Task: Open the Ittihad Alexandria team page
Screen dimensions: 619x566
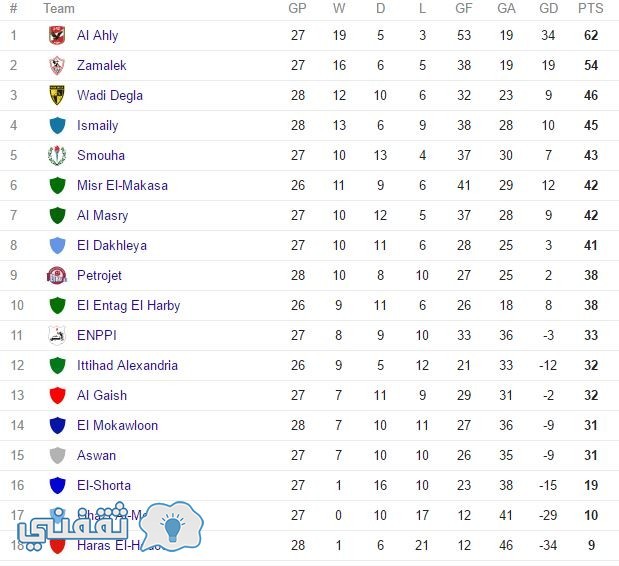Action: tap(127, 365)
